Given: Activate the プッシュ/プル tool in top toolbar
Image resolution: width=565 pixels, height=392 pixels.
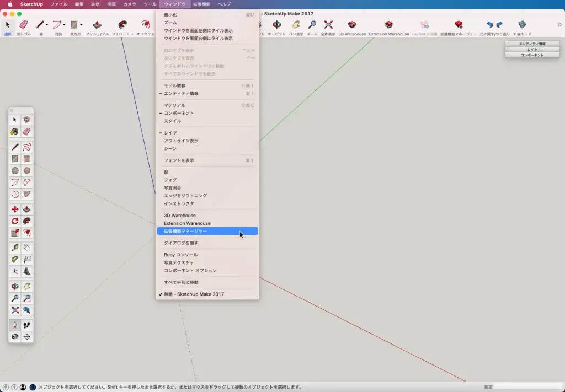Looking at the screenshot, I should point(97,25).
